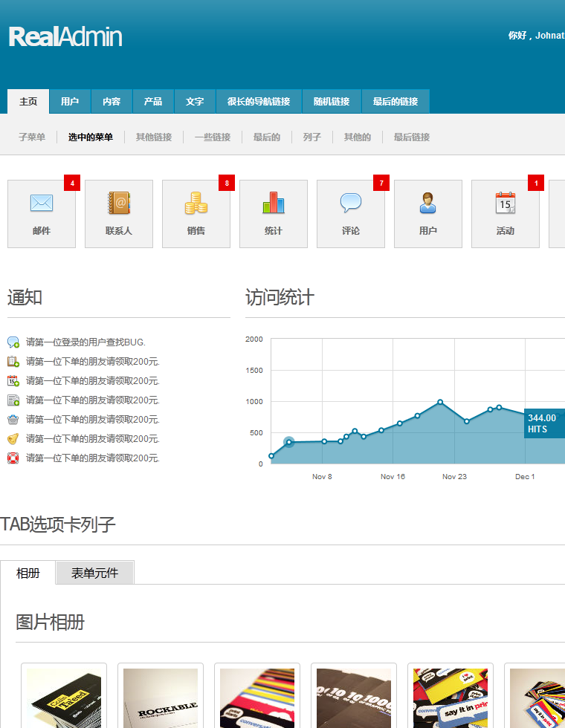Click shopping basket icon in notification list

pyautogui.click(x=13, y=419)
